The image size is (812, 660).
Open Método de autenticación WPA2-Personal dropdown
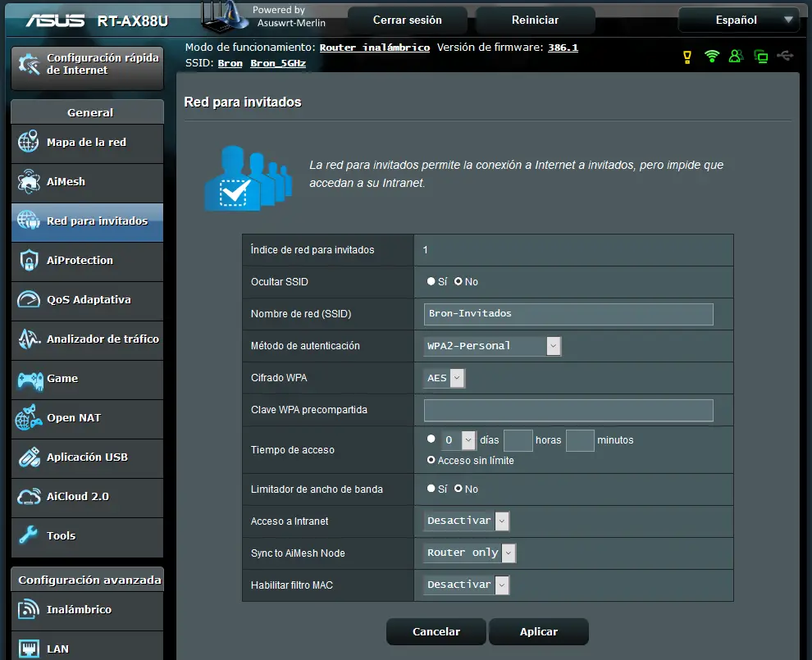492,346
